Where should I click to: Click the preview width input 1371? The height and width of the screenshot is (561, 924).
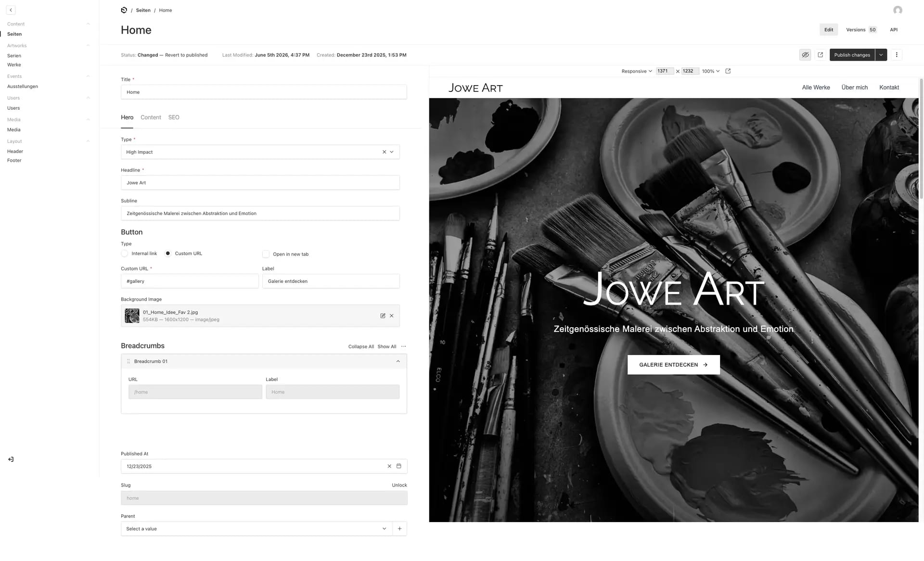pyautogui.click(x=665, y=71)
